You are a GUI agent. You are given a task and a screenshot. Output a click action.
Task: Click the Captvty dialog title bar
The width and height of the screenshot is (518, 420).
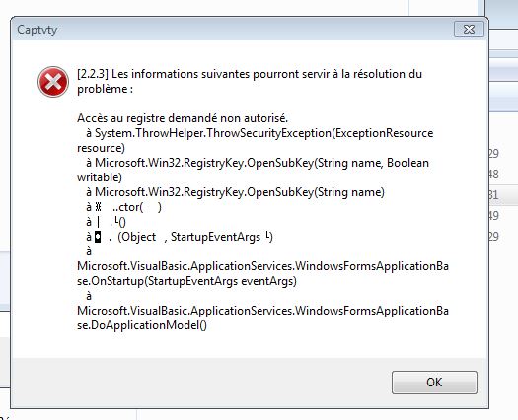(x=231, y=30)
